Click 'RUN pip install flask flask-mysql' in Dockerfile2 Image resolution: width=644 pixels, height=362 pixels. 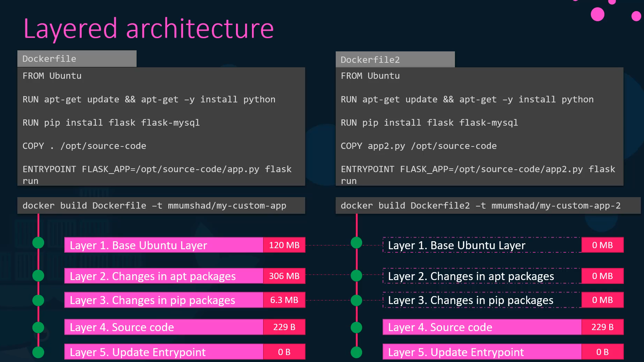click(430, 123)
